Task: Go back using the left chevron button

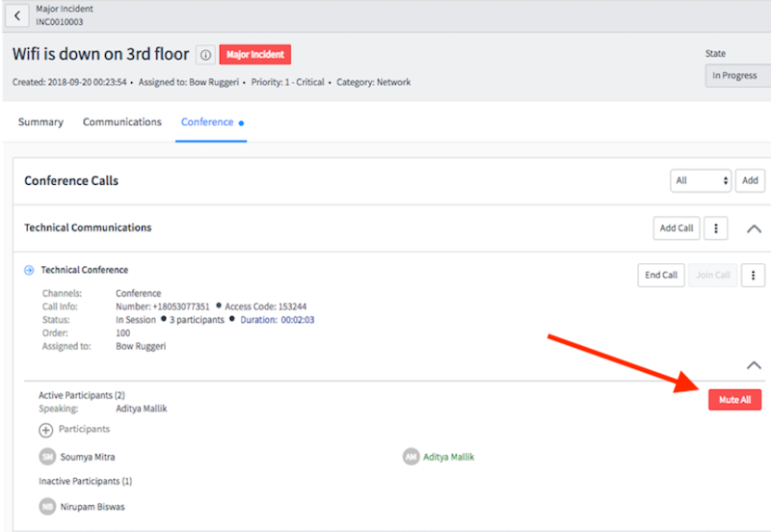Action: click(17, 15)
